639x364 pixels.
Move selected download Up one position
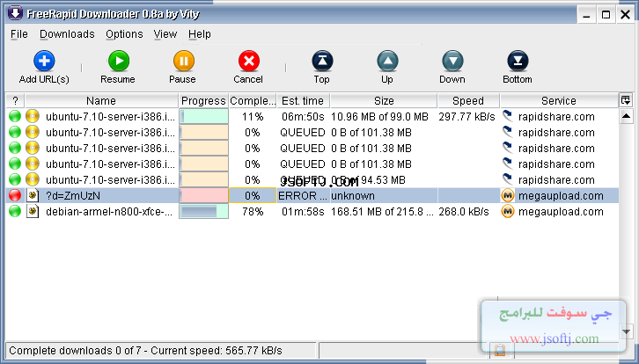point(387,61)
